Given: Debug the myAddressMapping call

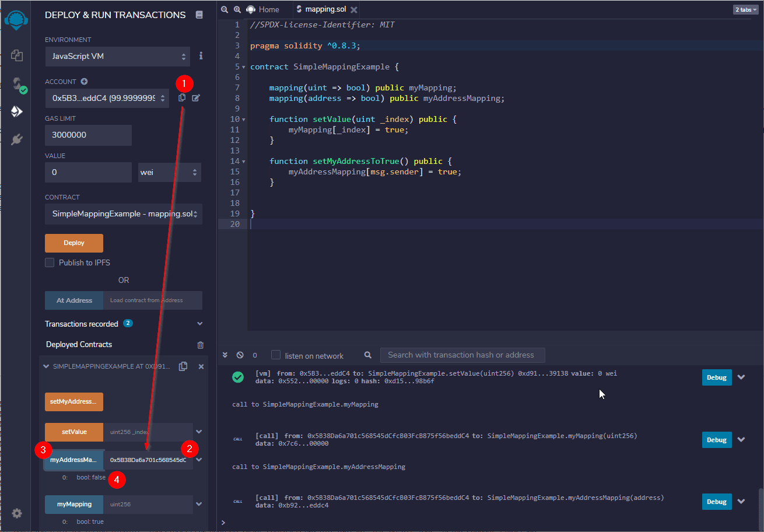Looking at the screenshot, I should 717,502.
